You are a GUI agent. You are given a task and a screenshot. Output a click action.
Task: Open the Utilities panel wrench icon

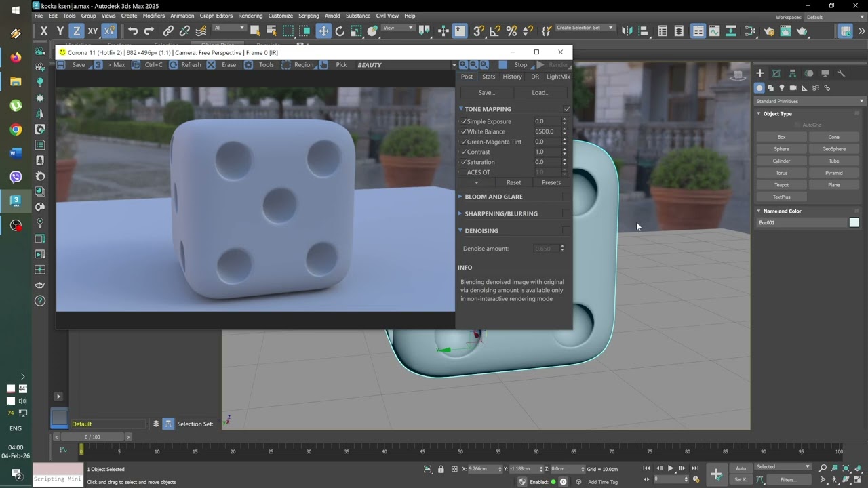pos(842,73)
